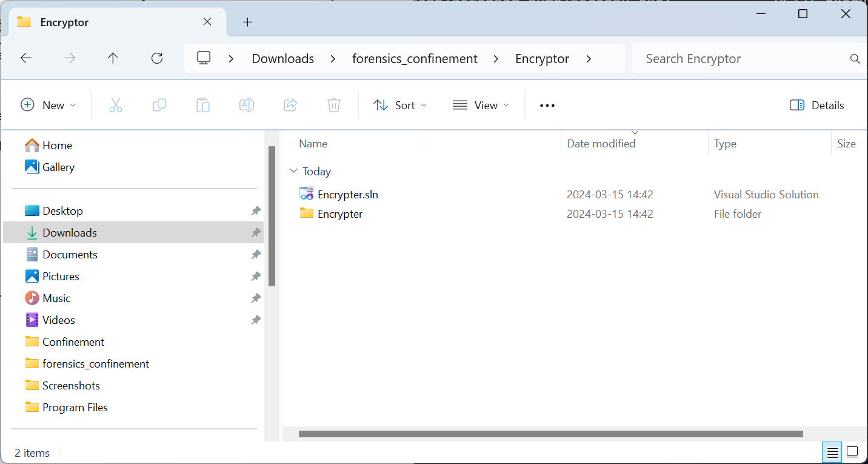Open the See more options menu
This screenshot has height=464, width=868.
click(x=547, y=105)
